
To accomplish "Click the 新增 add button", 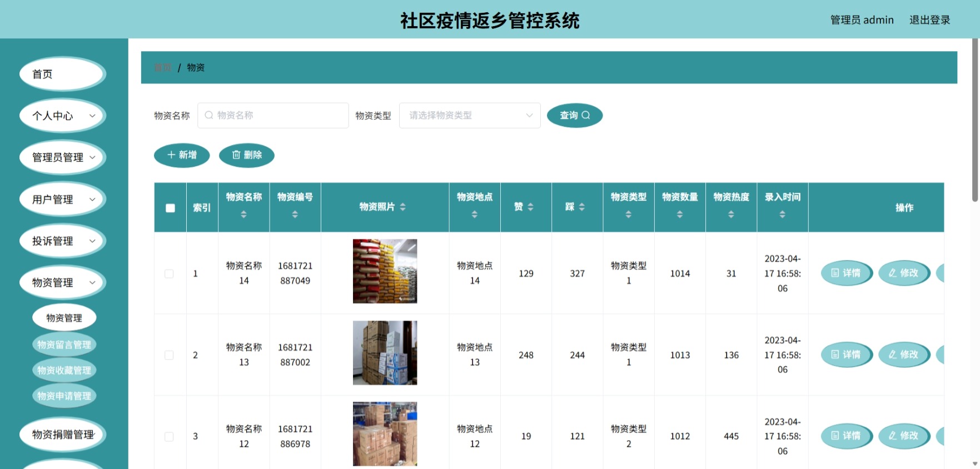I will click(182, 155).
